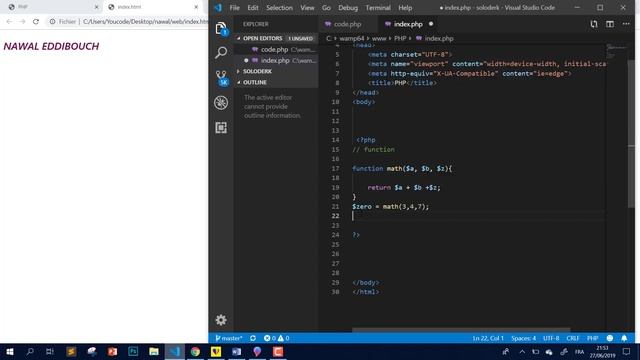Change indentation via Spaces: 4
The width and height of the screenshot is (640, 360).
pos(523,338)
